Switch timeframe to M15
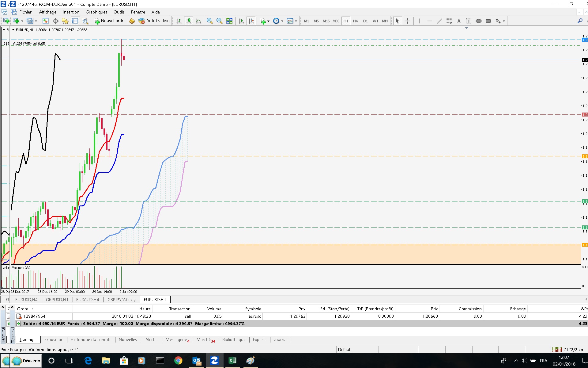588x368 pixels. click(326, 21)
